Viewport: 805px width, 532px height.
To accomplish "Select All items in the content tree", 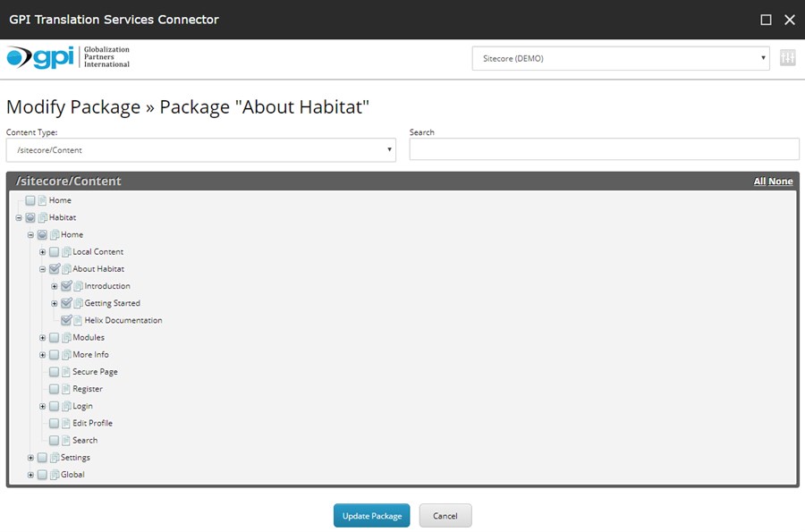I will (761, 181).
